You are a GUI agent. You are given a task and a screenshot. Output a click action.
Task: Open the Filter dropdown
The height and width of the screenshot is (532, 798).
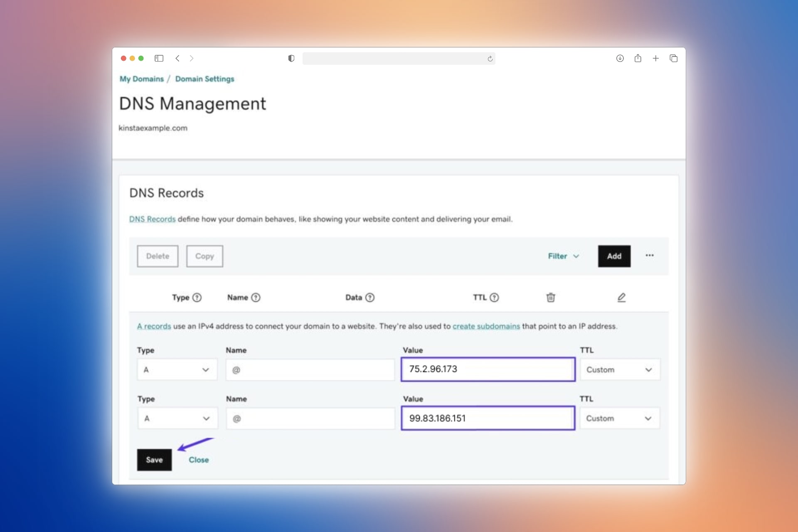click(x=563, y=256)
